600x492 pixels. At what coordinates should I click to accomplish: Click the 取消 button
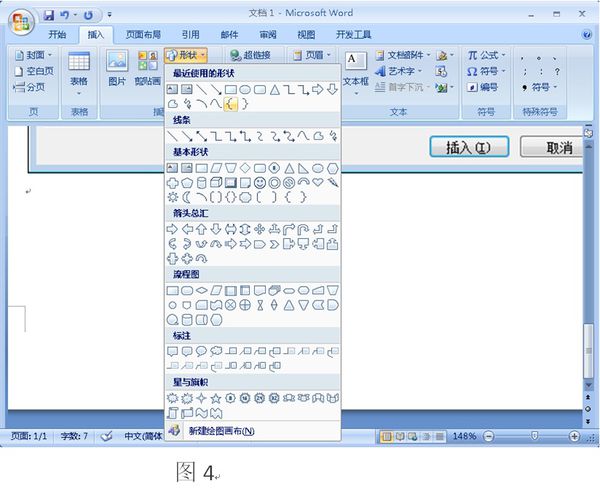(x=552, y=147)
